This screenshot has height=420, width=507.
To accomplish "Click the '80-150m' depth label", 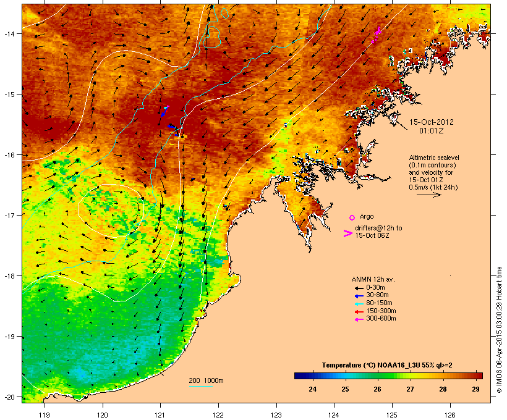I will click(x=379, y=303).
